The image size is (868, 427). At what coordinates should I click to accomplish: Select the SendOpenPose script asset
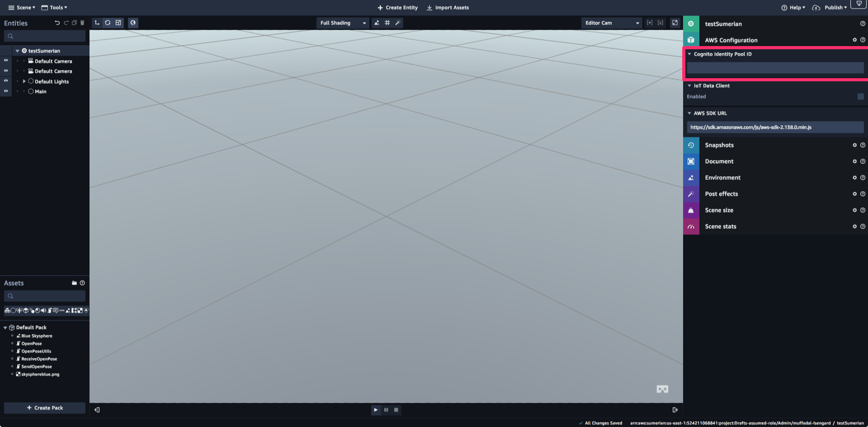[36, 366]
